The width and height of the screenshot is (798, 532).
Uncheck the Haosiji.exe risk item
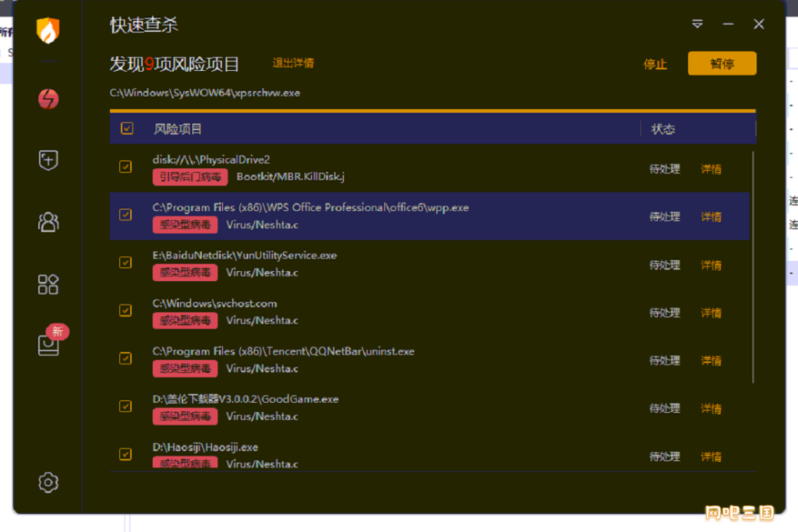[x=125, y=453]
